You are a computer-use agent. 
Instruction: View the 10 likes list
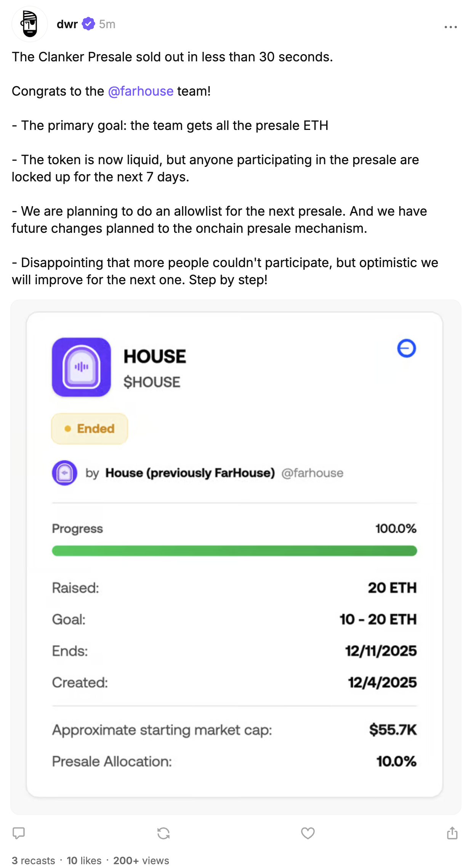click(84, 860)
